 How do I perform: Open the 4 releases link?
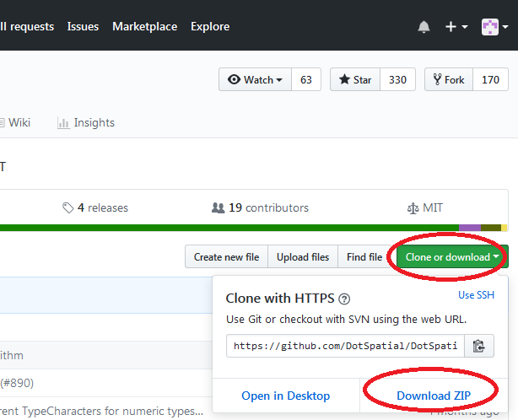pyautogui.click(x=95, y=207)
